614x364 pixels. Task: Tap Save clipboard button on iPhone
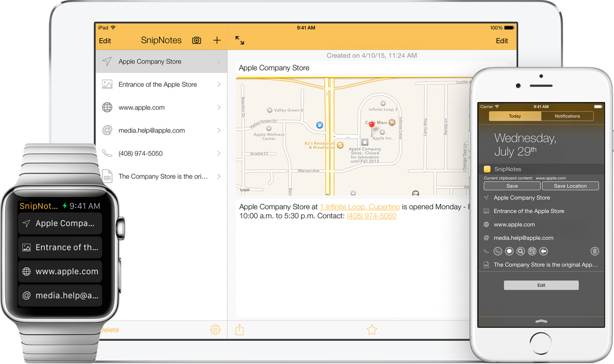coord(512,186)
